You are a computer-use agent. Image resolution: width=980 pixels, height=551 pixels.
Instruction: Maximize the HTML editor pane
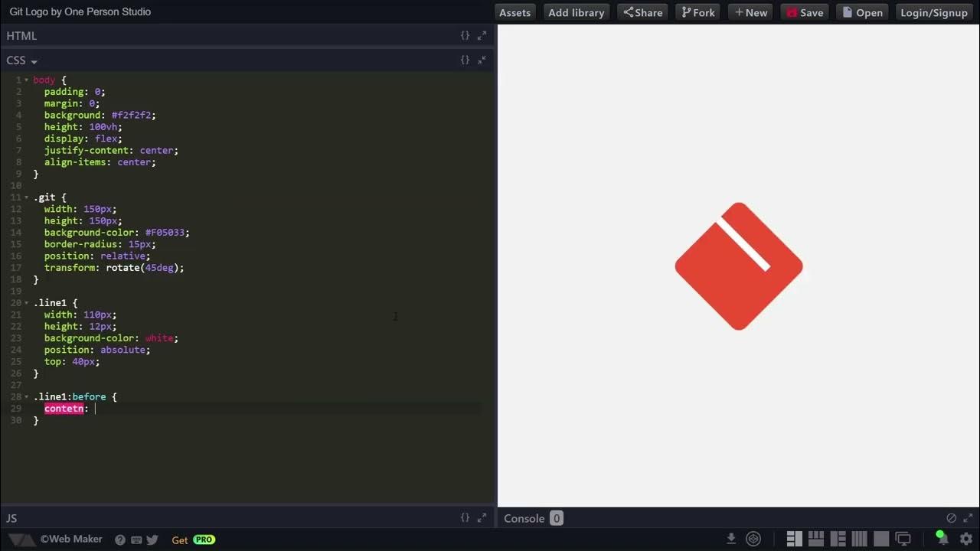[x=482, y=36]
